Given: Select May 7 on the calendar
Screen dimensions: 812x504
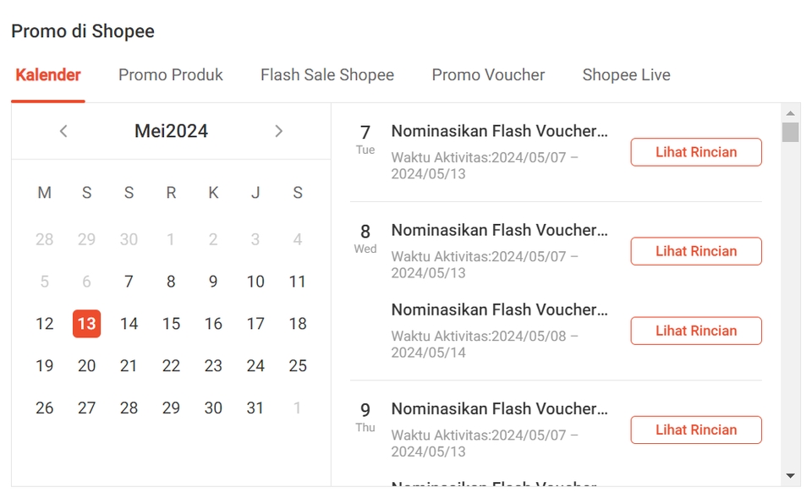Looking at the screenshot, I should (129, 282).
